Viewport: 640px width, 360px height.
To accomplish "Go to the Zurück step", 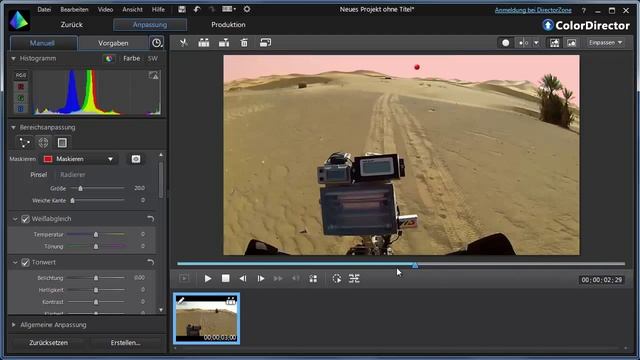I will 72,24.
